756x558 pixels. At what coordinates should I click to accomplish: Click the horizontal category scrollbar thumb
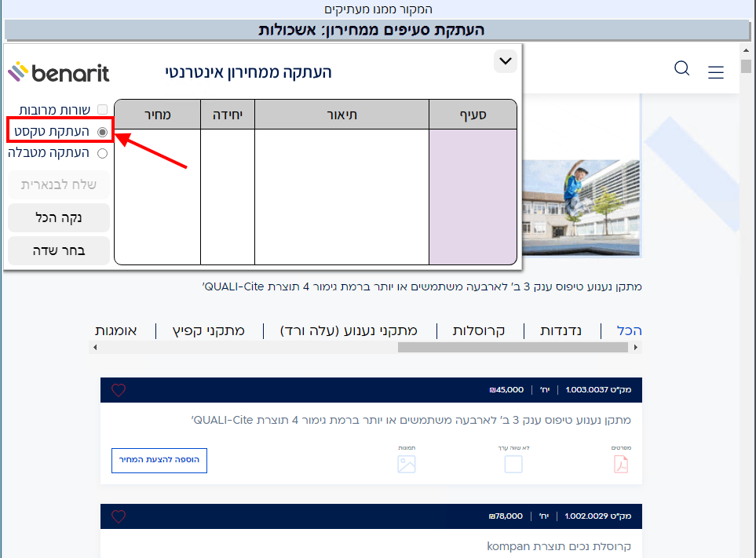[x=518, y=347]
